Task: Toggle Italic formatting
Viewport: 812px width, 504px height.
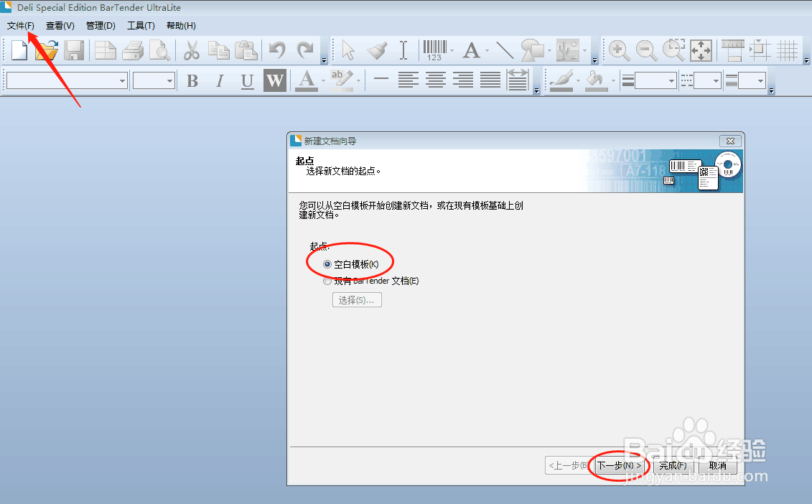Action: click(x=220, y=80)
